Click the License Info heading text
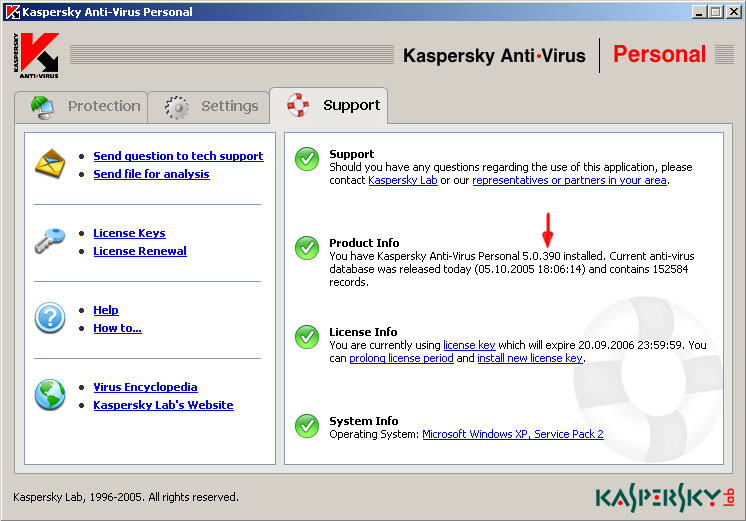 (x=363, y=332)
